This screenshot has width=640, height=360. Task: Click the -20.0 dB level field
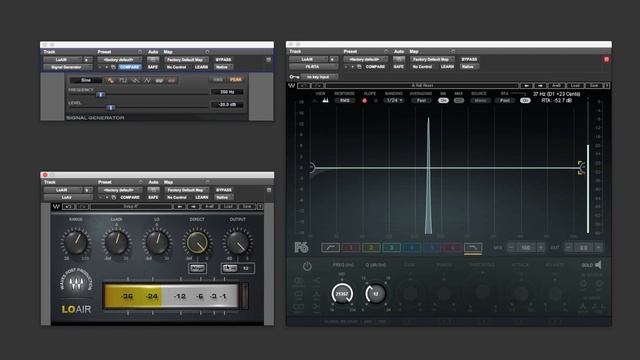(x=227, y=105)
